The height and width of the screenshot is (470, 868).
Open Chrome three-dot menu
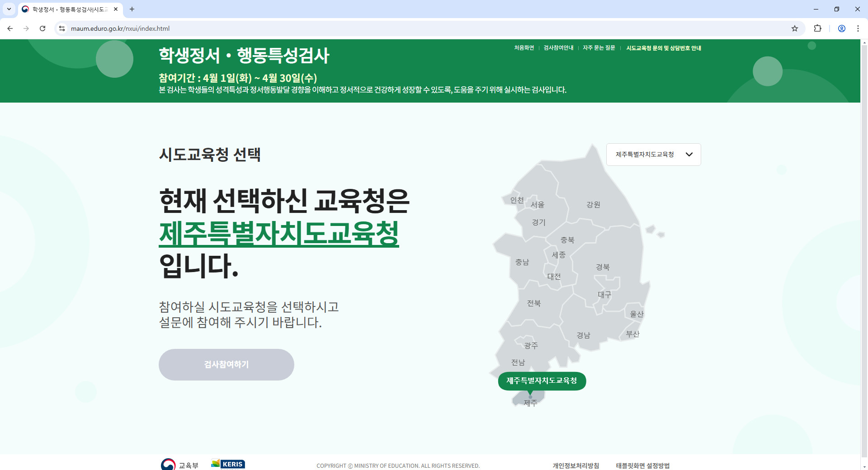pos(858,28)
